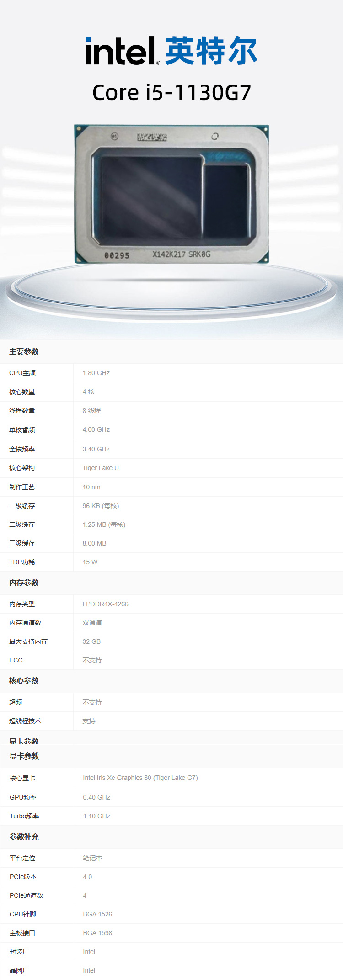Select the value Tiger Lake U
343x980 pixels.
point(101,468)
